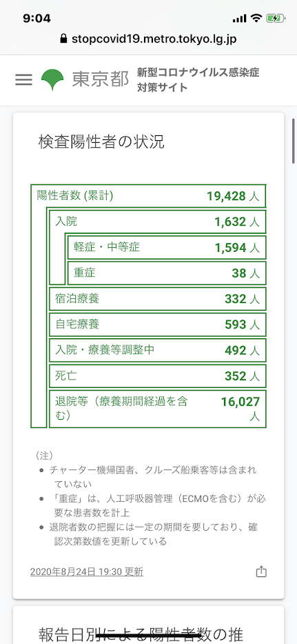Tap the share icon beside update time
297x644 pixels.
[261, 572]
